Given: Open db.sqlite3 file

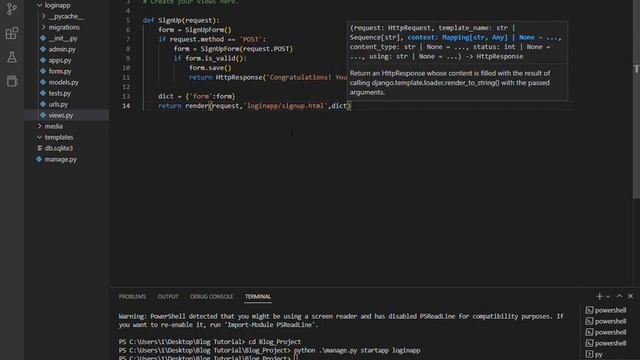Looking at the screenshot, I should coord(59,148).
